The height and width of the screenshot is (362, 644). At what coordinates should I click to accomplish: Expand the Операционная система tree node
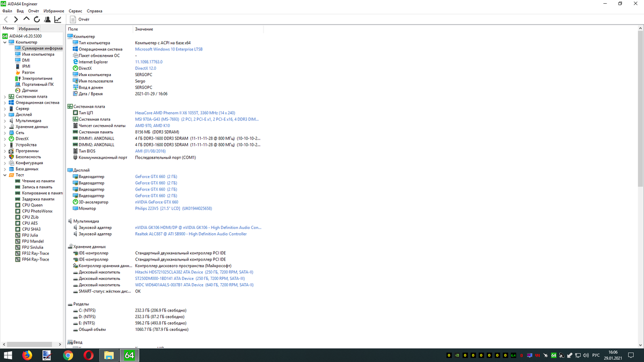click(x=5, y=102)
